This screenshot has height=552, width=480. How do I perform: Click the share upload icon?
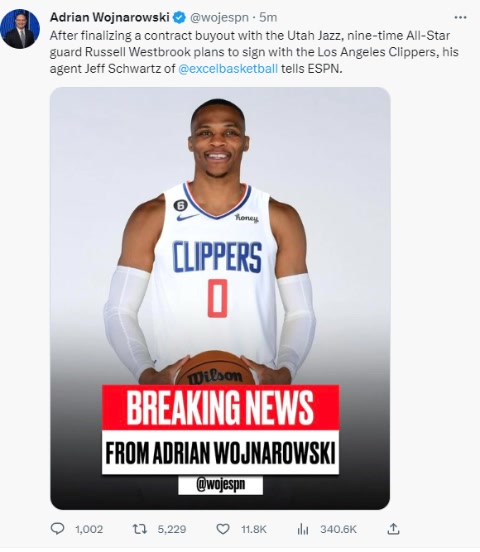393,528
